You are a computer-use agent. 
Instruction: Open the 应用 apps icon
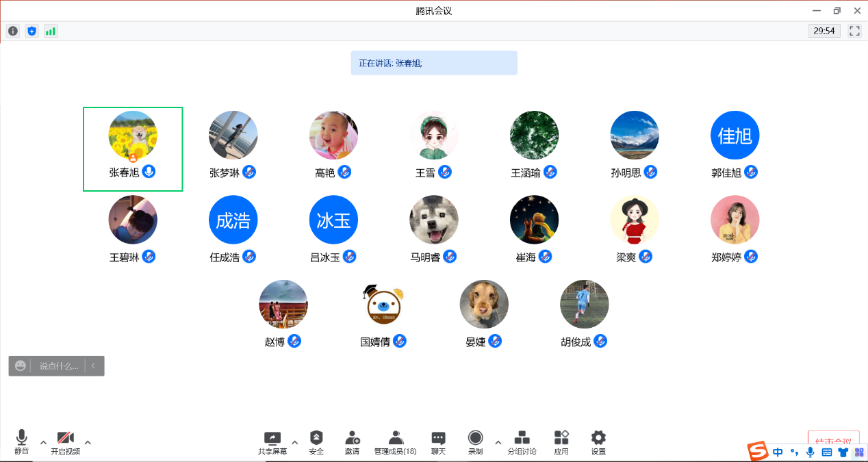point(561,442)
